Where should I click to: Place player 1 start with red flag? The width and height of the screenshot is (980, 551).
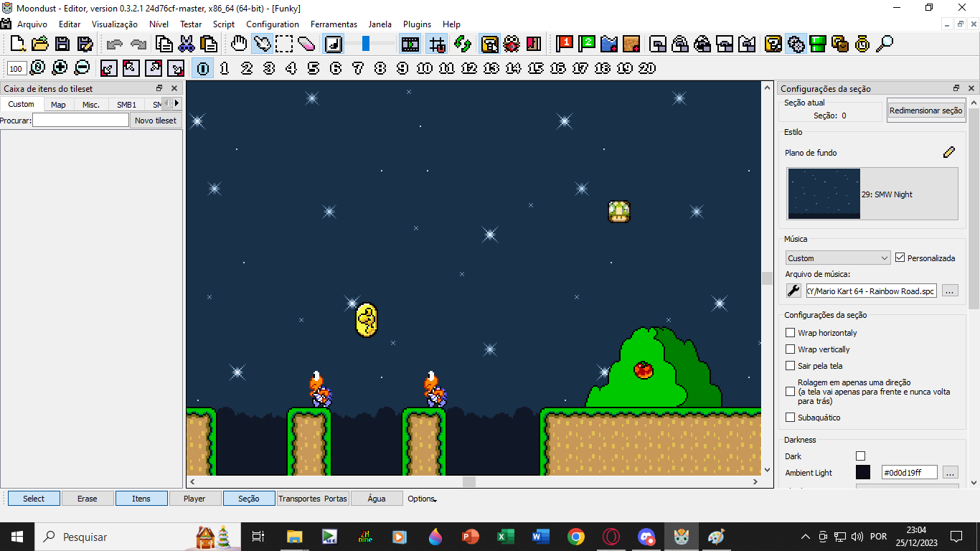(565, 44)
